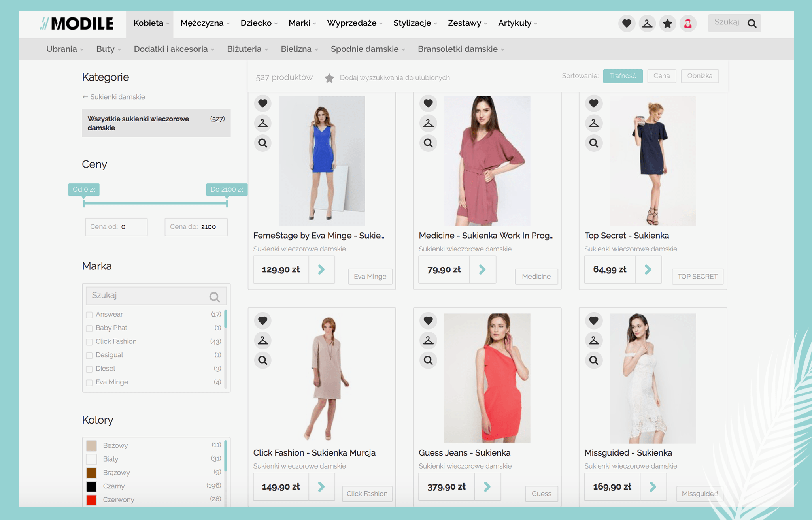This screenshot has width=812, height=520.
Task: Sort by Trafność
Action: pos(623,76)
